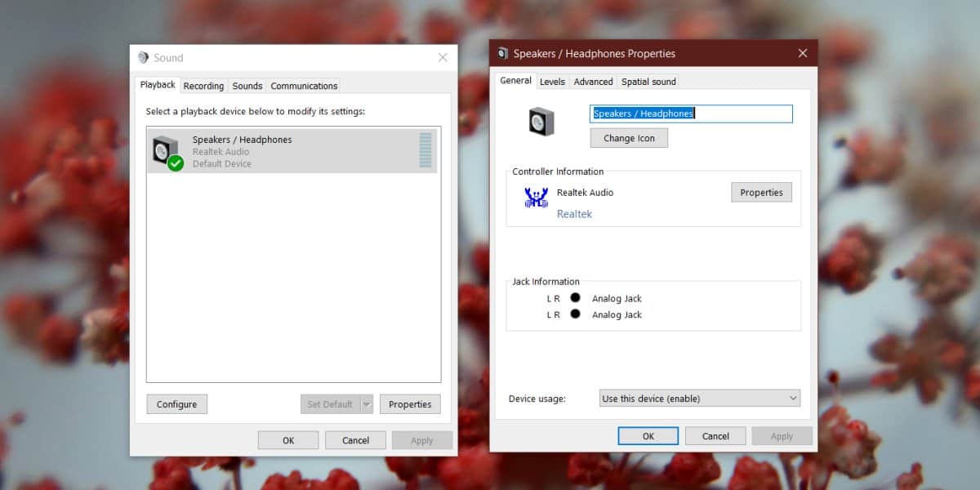
Task: Click OK in the Speakers Properties window
Action: coord(648,436)
